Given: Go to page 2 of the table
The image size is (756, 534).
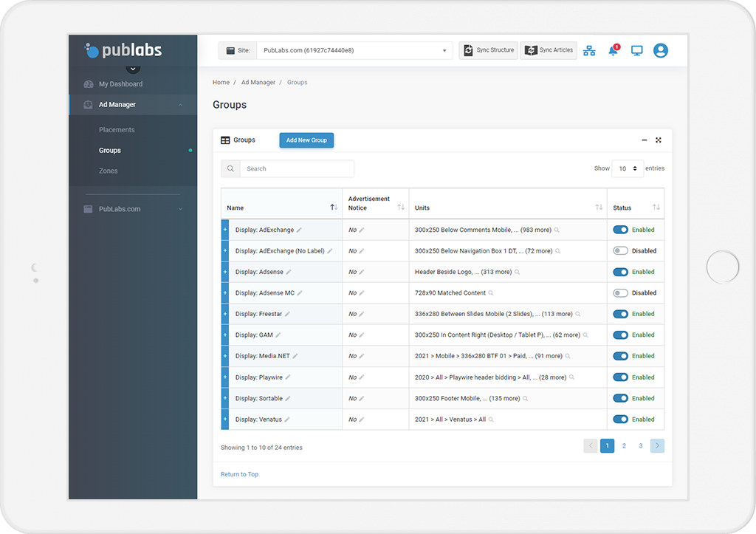Looking at the screenshot, I should point(624,446).
